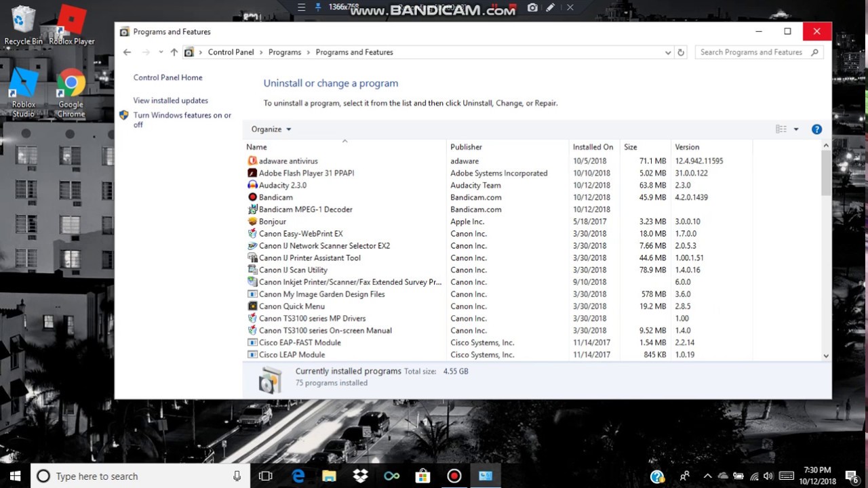Click the change view icon button
Screen dimensions: 868x488
[781, 129]
